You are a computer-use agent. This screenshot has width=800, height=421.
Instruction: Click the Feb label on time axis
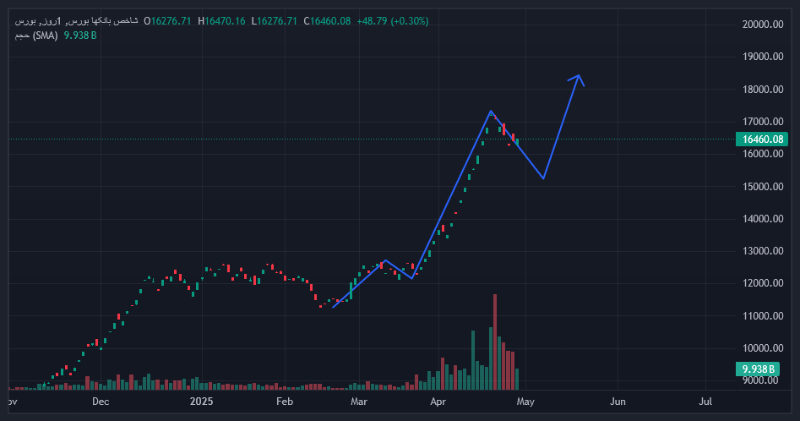tap(285, 402)
